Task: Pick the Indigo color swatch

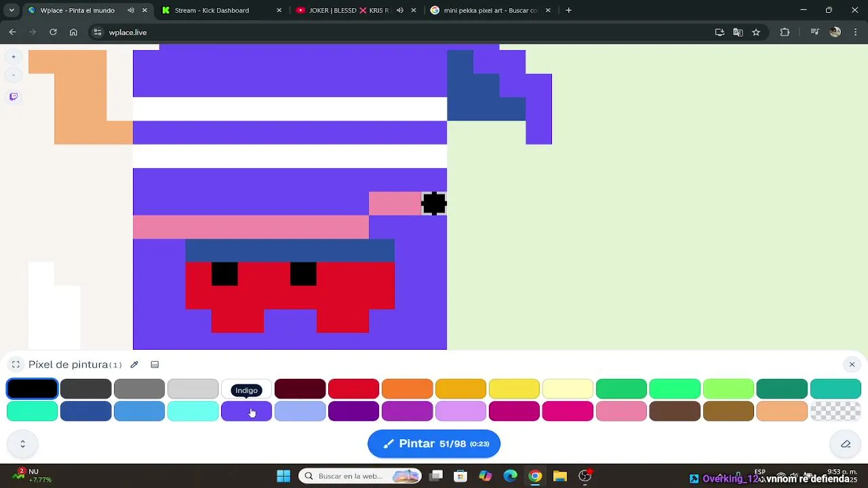Action: tap(246, 411)
